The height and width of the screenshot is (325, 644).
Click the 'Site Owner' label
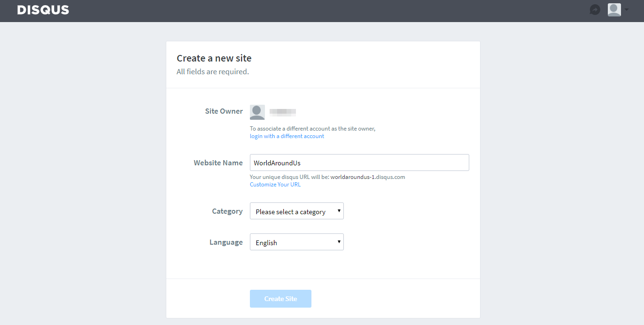(224, 111)
